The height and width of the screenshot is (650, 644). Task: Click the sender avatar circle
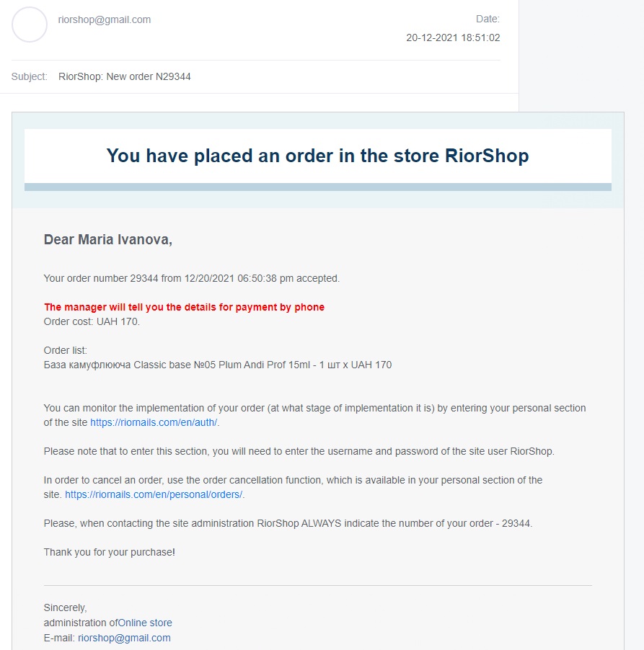tap(30, 25)
